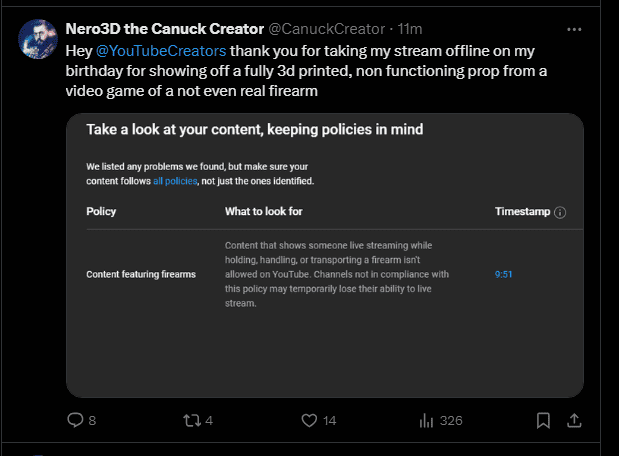Click the 'Nero3D the Canuck Creator' display name
Image resolution: width=619 pixels, height=456 pixels.
coord(165,29)
